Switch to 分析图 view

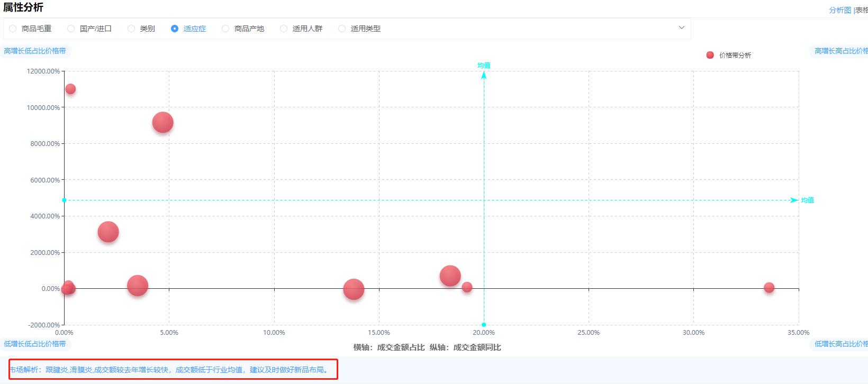(840, 10)
